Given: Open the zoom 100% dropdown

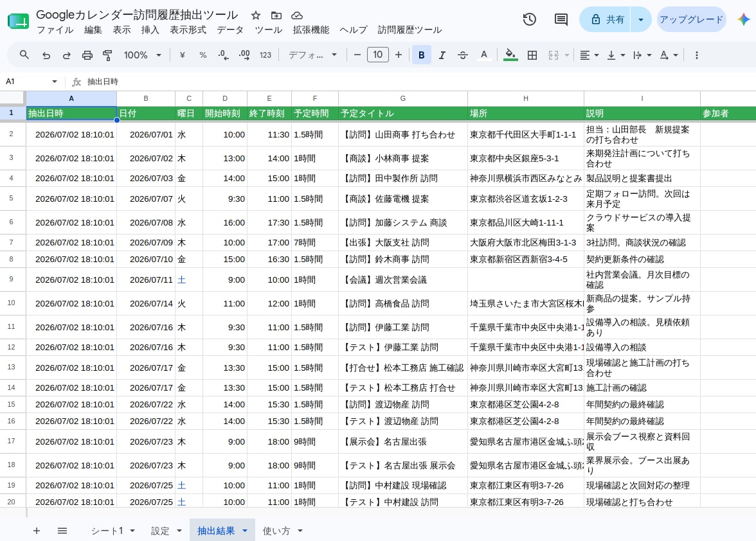Looking at the screenshot, I should tap(142, 55).
